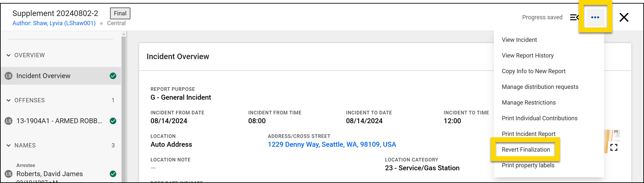Open the three-dot more options menu
Screen dimensions: 644x183
tap(595, 17)
